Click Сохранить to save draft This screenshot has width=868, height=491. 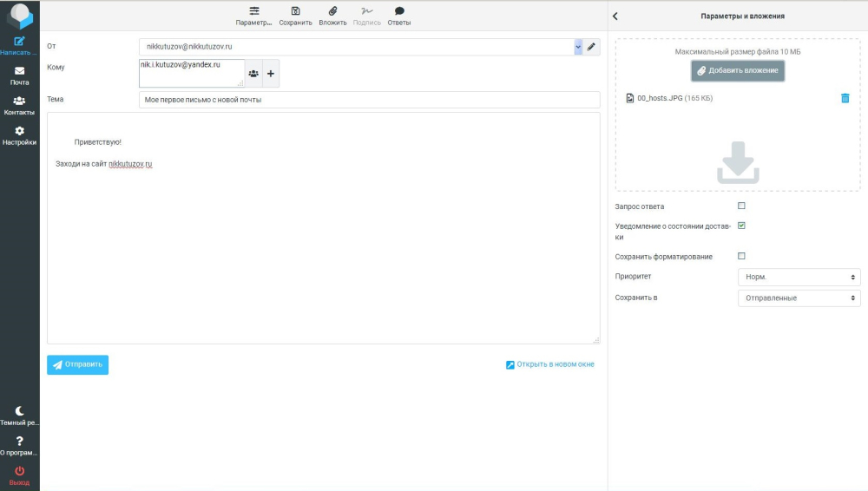(x=296, y=16)
